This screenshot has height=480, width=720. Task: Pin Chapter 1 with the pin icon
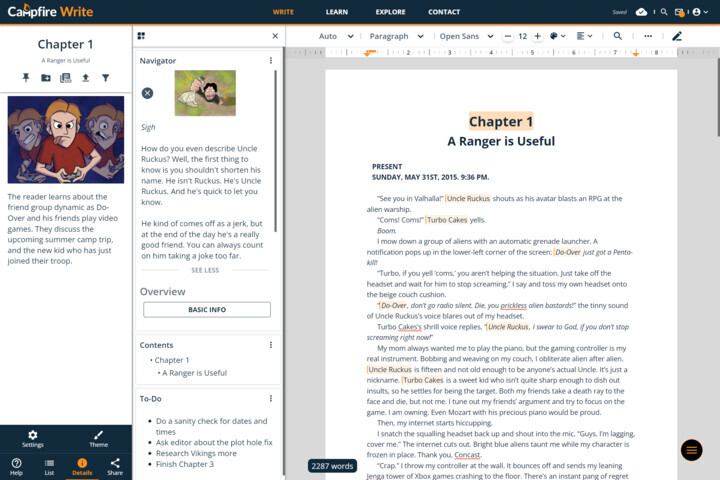(x=26, y=78)
